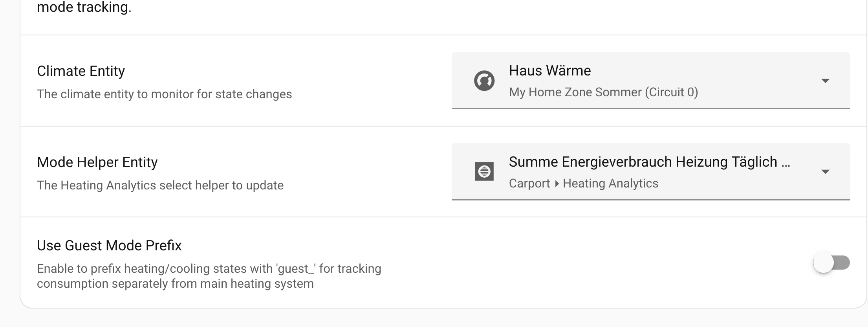The width and height of the screenshot is (868, 327).
Task: Click the Climate Entity heading
Action: (x=81, y=71)
